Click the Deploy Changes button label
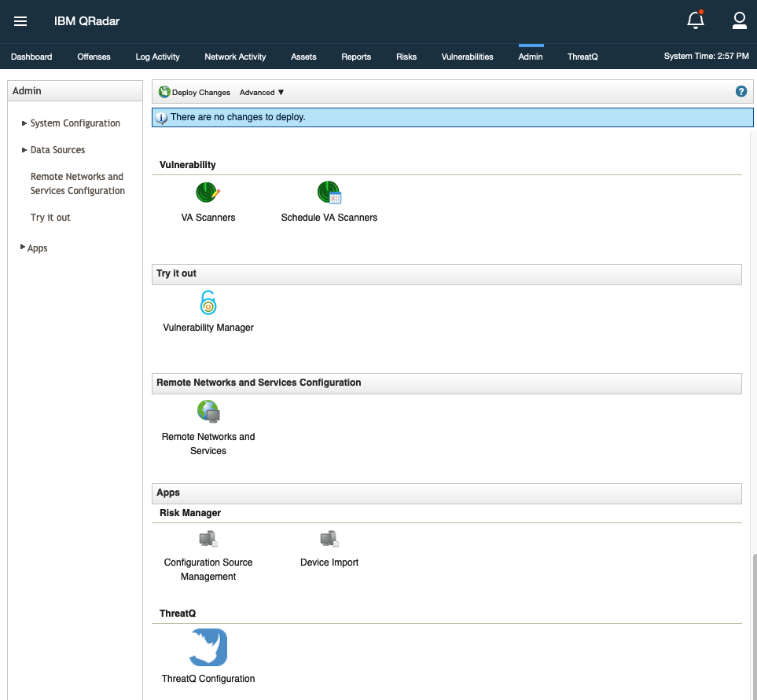The height and width of the screenshot is (700, 757). (200, 92)
